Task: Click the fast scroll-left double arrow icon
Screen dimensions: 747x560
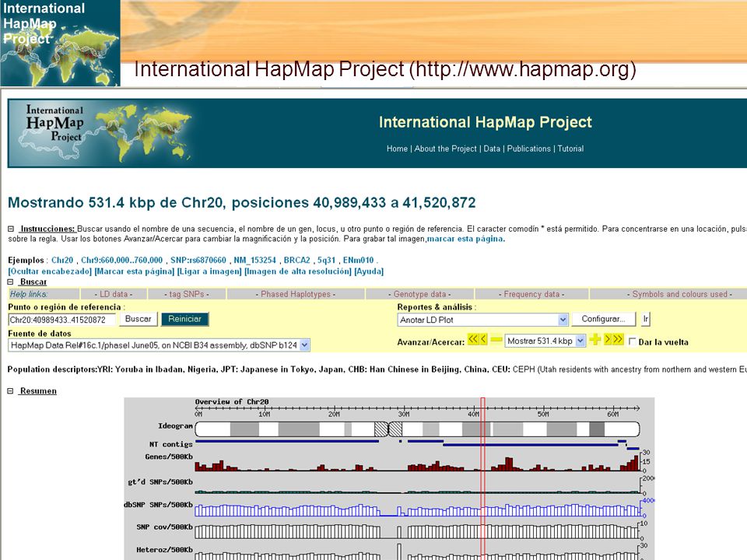Action: pos(472,340)
